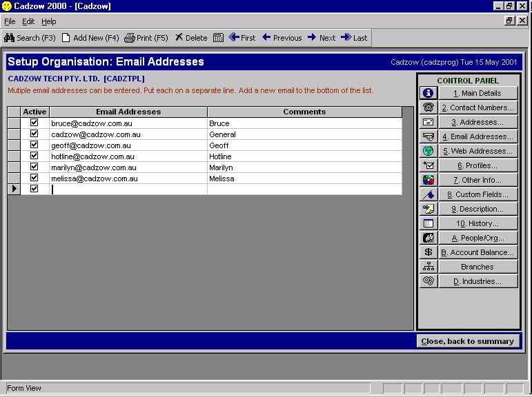Open 3. Addresses panel
The height and width of the screenshot is (397, 532).
coord(478,122)
